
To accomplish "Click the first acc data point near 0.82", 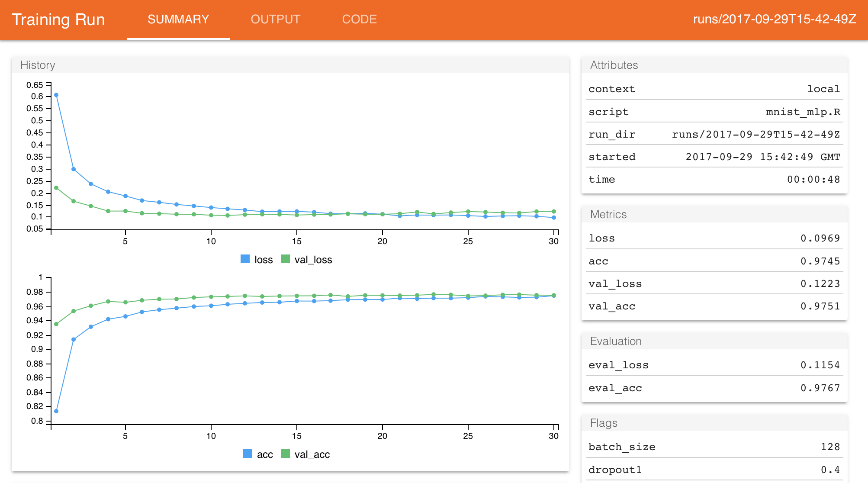I will 56,411.
